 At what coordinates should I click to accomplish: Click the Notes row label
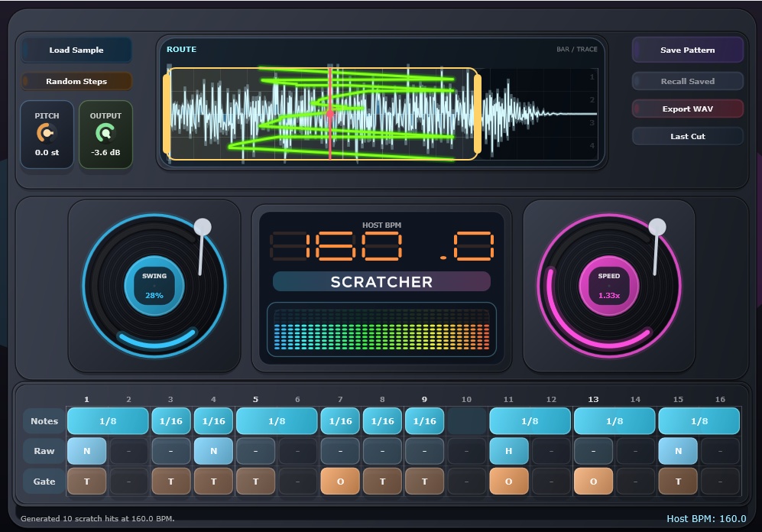pos(44,420)
